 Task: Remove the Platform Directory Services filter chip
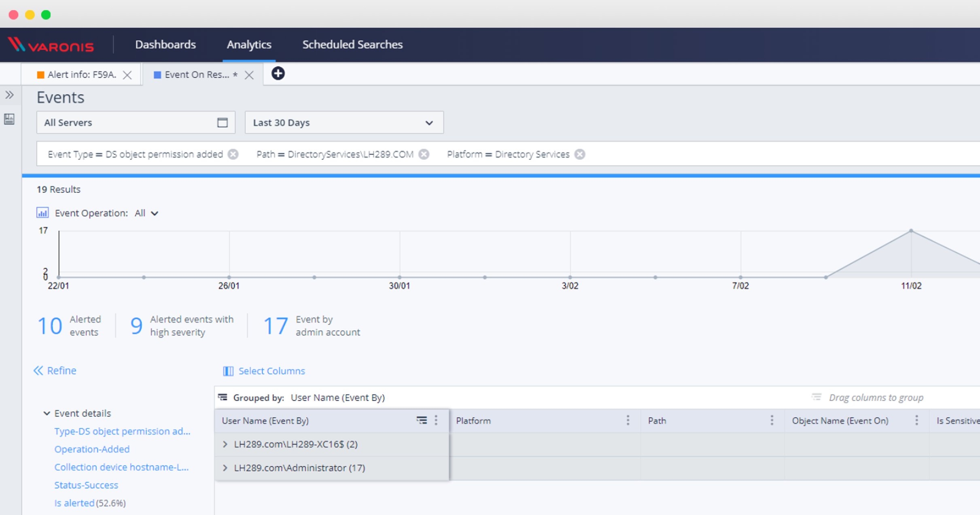pyautogui.click(x=579, y=154)
